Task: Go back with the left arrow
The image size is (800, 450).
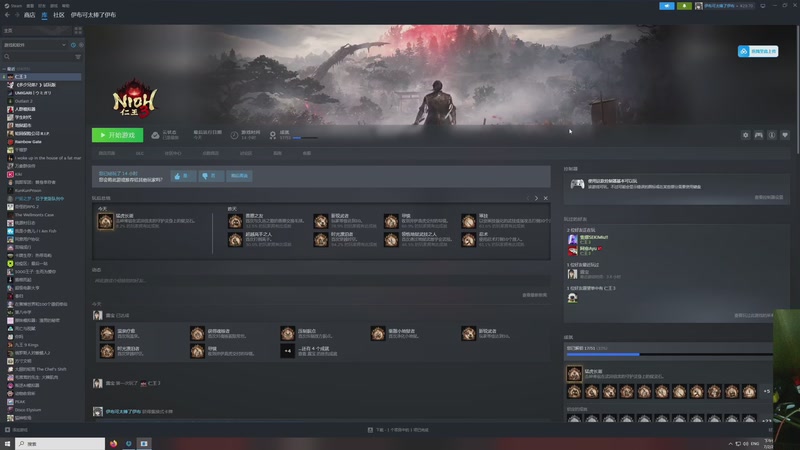Action: (7, 15)
